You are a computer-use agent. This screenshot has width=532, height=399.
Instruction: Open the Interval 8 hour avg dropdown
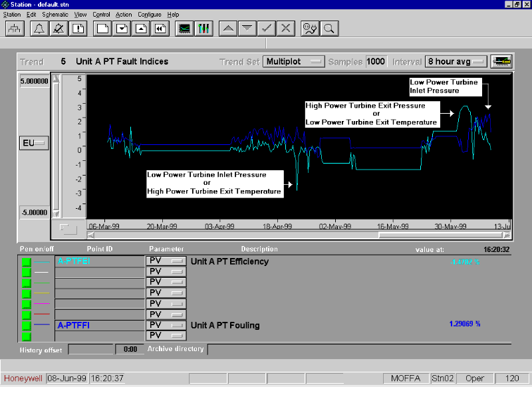(x=456, y=61)
